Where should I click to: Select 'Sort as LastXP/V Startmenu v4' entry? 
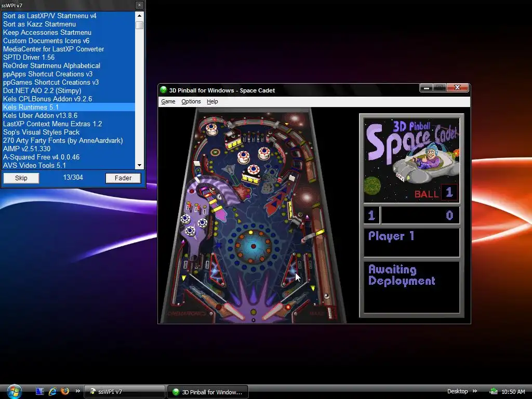[x=69, y=16]
